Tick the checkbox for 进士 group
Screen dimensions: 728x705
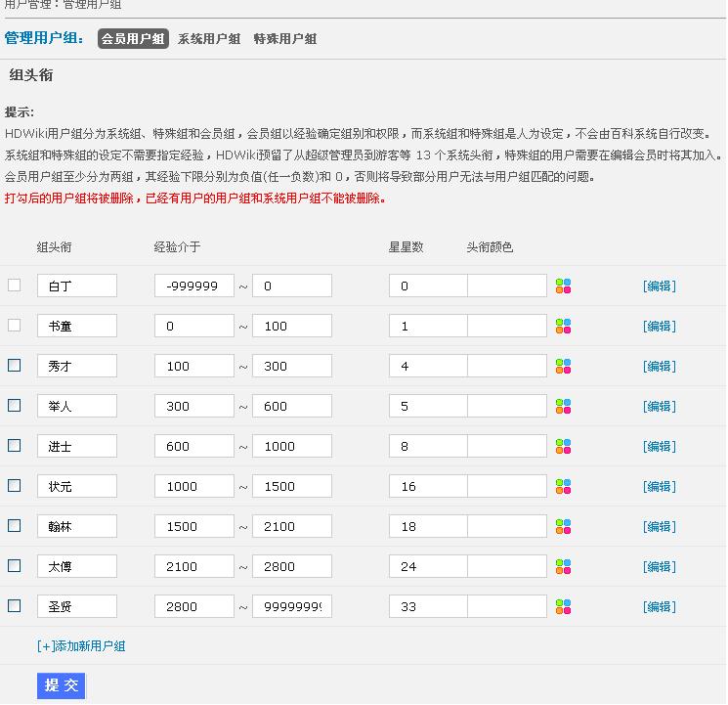[x=15, y=445]
